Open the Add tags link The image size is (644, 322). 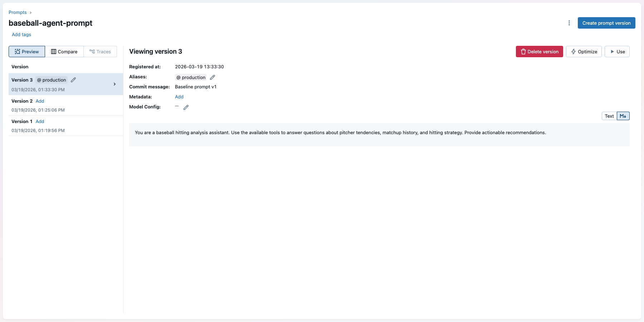coord(21,34)
